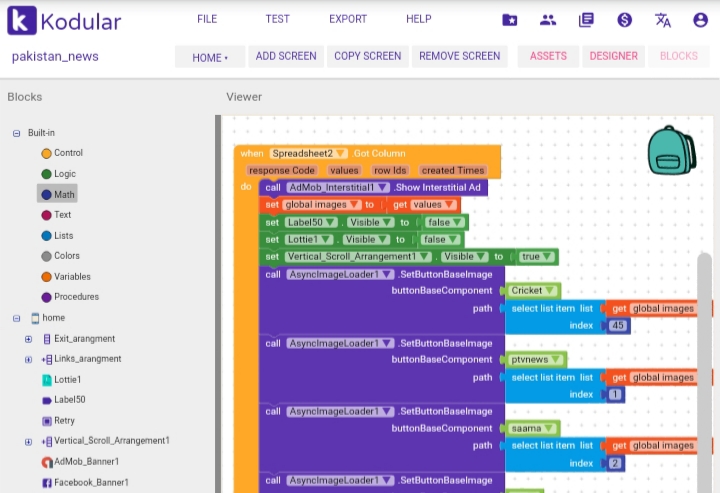Expand the Vertical_Scroll_Arrangement1 node

[x=28, y=442]
